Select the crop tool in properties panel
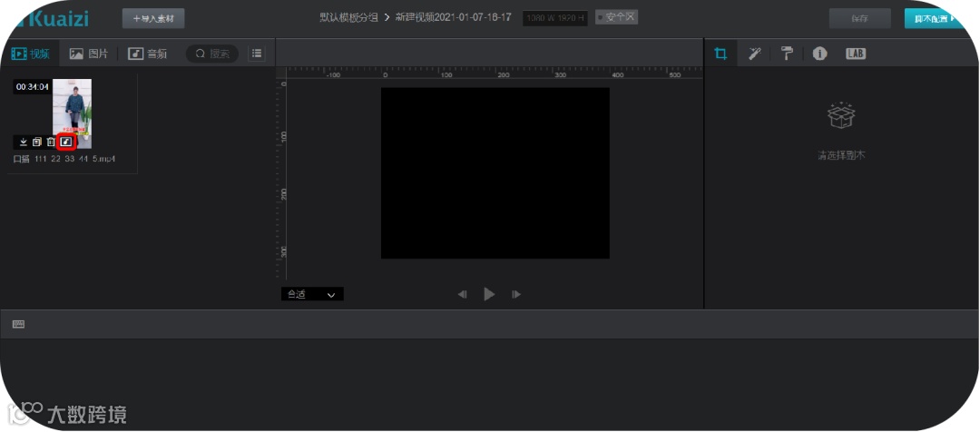Image resolution: width=980 pixels, height=432 pixels. (720, 54)
